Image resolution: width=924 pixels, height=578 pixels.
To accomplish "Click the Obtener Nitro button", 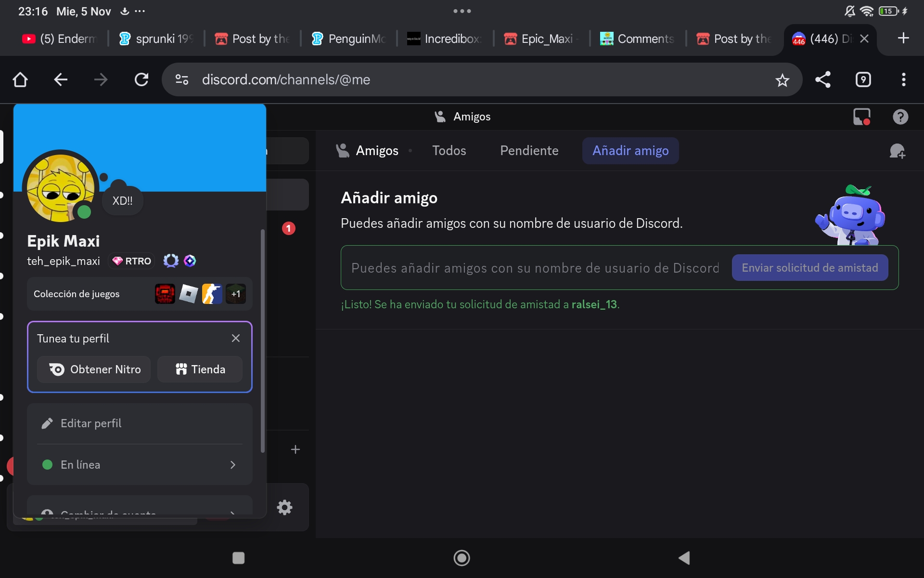I will pyautogui.click(x=94, y=369).
